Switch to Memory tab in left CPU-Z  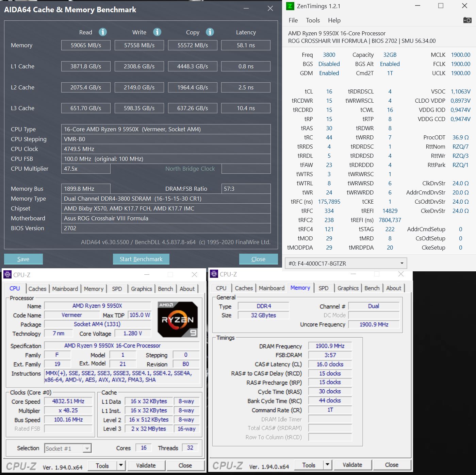(94, 289)
